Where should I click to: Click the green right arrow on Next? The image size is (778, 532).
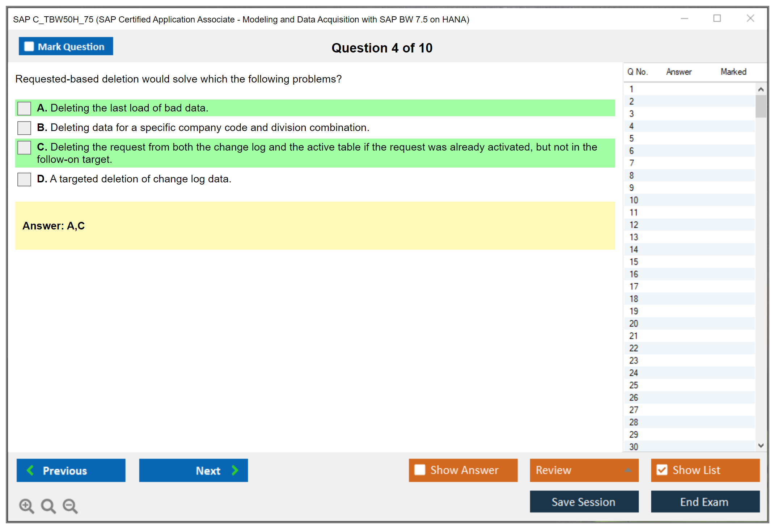pos(235,470)
